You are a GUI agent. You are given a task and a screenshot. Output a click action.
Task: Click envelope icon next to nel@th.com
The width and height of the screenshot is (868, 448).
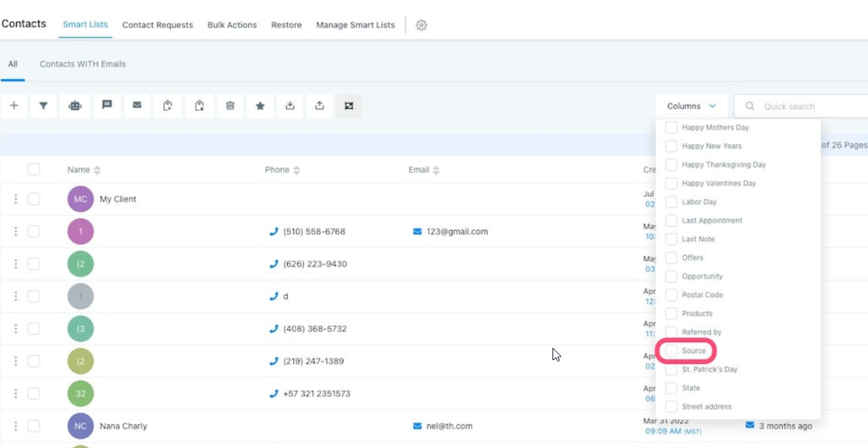point(417,426)
